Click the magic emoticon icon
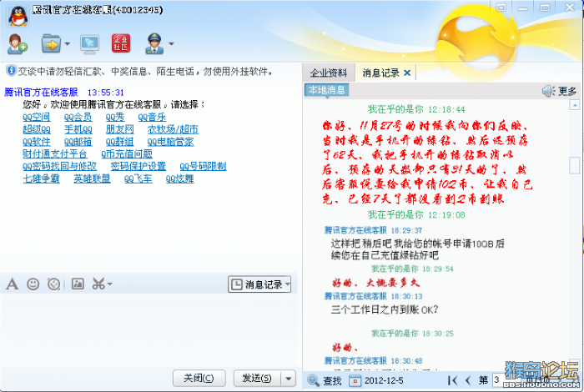Screen dimensions: 584x392 click(54, 284)
